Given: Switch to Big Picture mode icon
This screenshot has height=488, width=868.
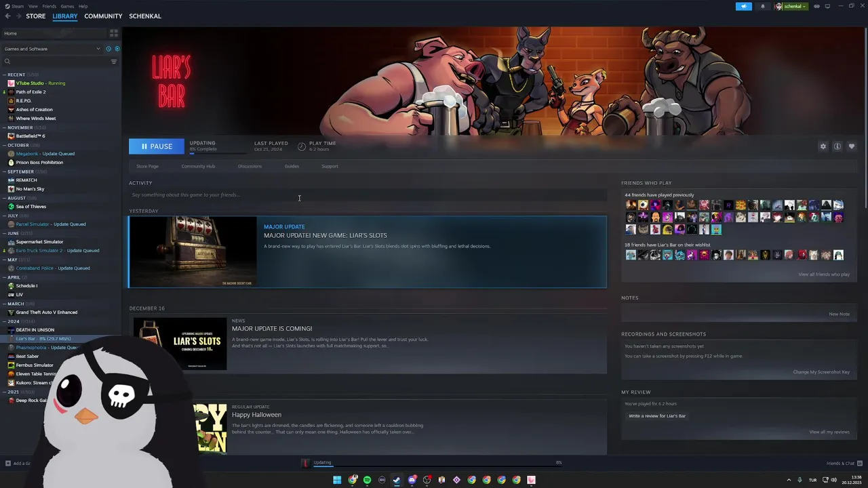Looking at the screenshot, I should (x=827, y=6).
